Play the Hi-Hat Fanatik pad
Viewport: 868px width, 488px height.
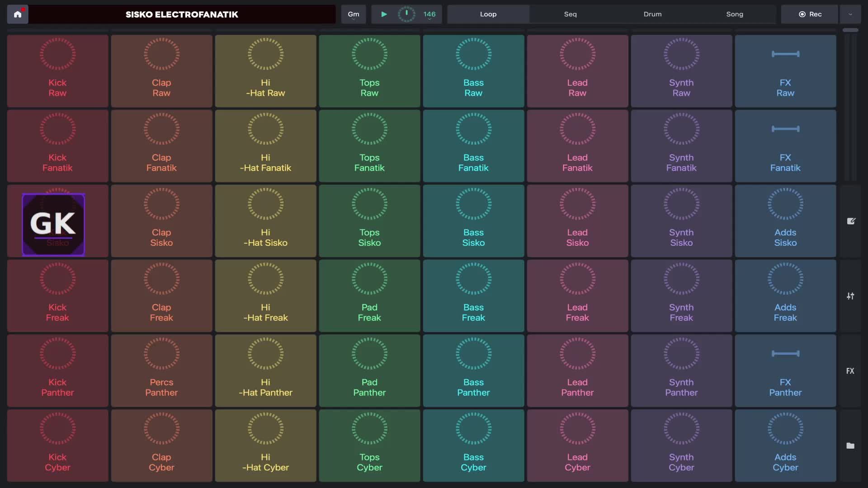(x=266, y=146)
